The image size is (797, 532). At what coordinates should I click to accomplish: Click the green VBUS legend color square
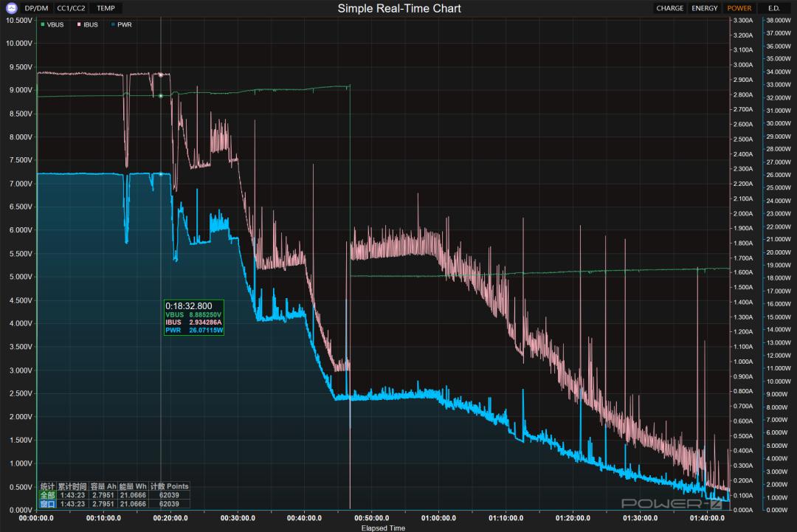pyautogui.click(x=43, y=24)
